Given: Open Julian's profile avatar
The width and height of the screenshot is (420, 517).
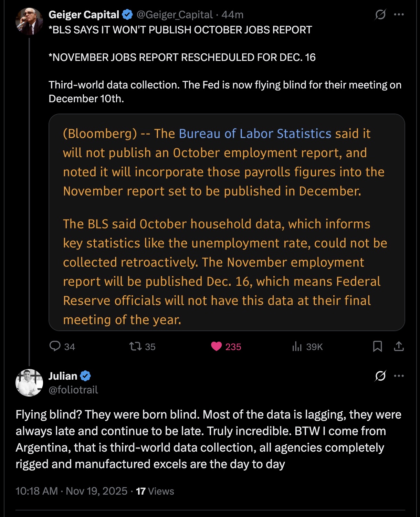Looking at the screenshot, I should 29,382.
